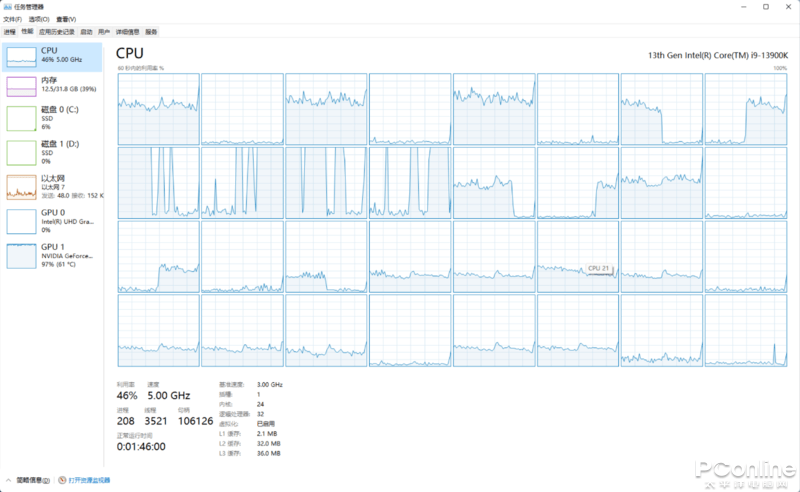Select GPU 0 Intel UHD Graphics
Viewport: 800px width, 492px height.
click(52, 221)
